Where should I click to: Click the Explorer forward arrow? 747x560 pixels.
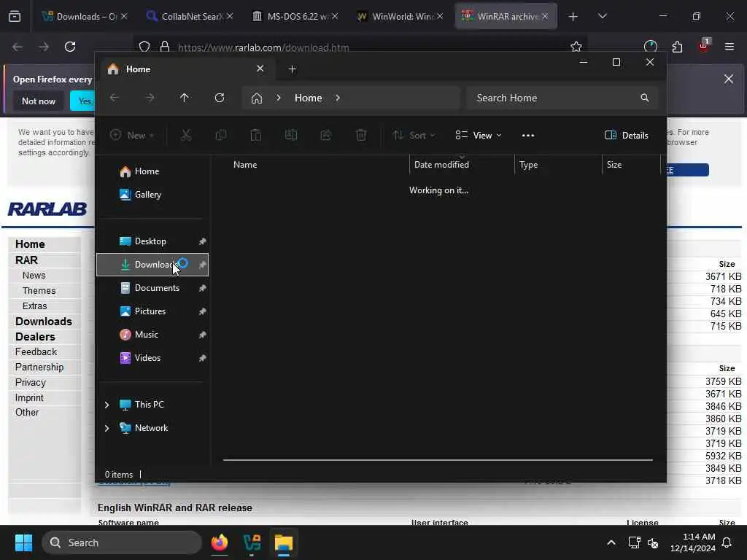click(150, 98)
